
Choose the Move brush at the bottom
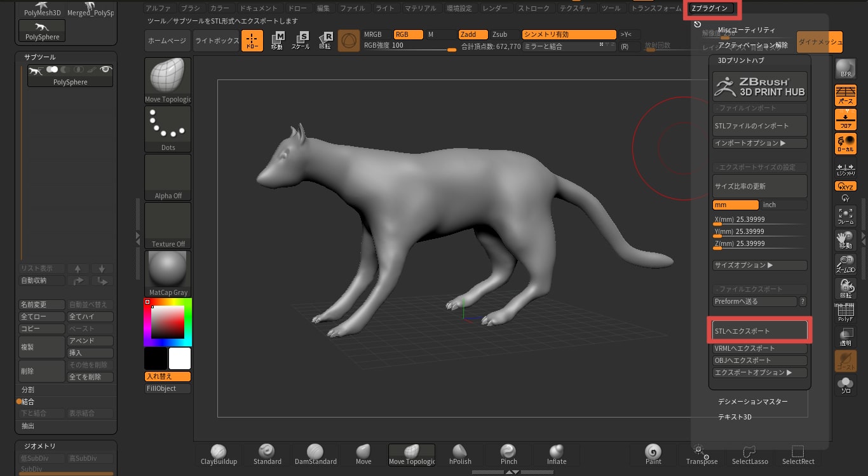(x=363, y=454)
